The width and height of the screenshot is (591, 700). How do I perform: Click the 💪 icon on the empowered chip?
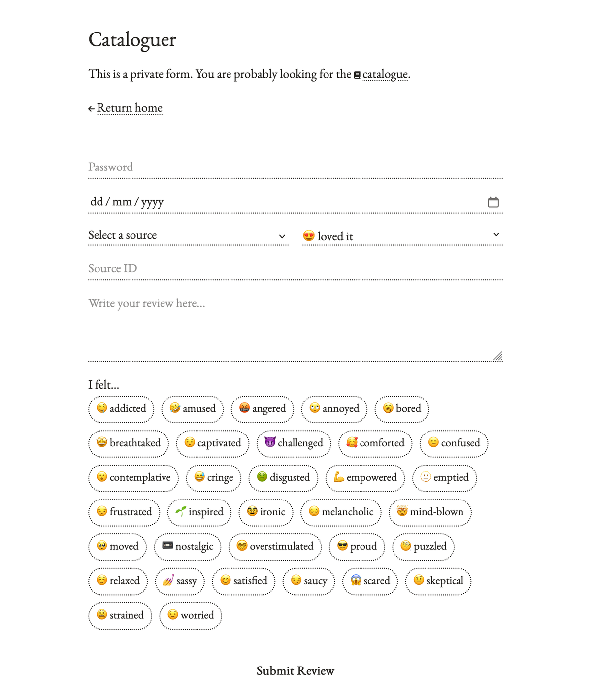tap(340, 477)
